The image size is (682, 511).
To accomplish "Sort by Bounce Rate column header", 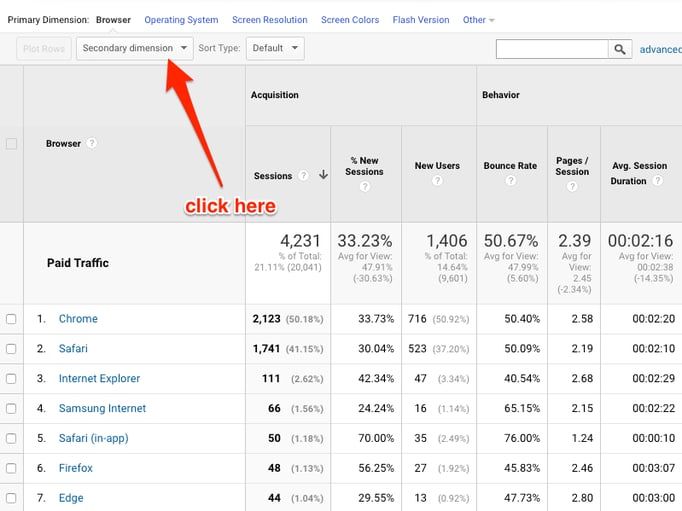I will 510,166.
